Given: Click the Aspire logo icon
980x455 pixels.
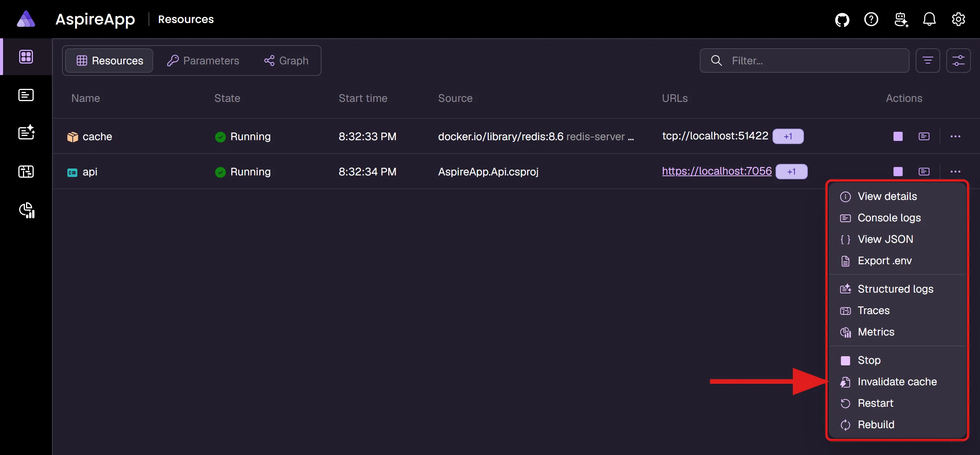Looking at the screenshot, I should coord(26,19).
